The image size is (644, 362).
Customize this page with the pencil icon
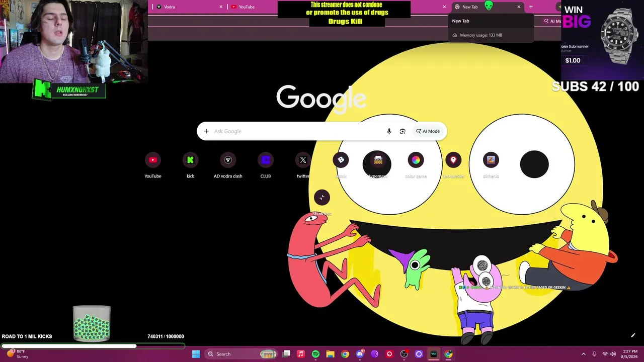(x=633, y=335)
